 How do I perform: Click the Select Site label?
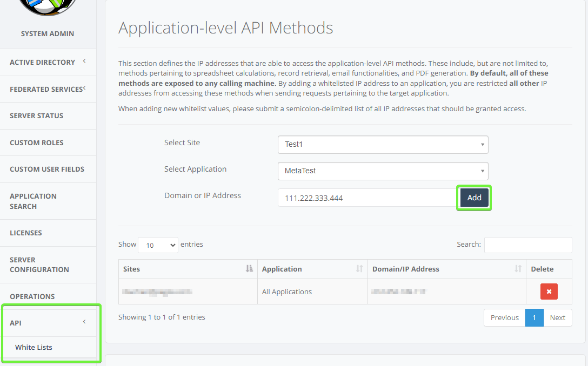click(182, 143)
